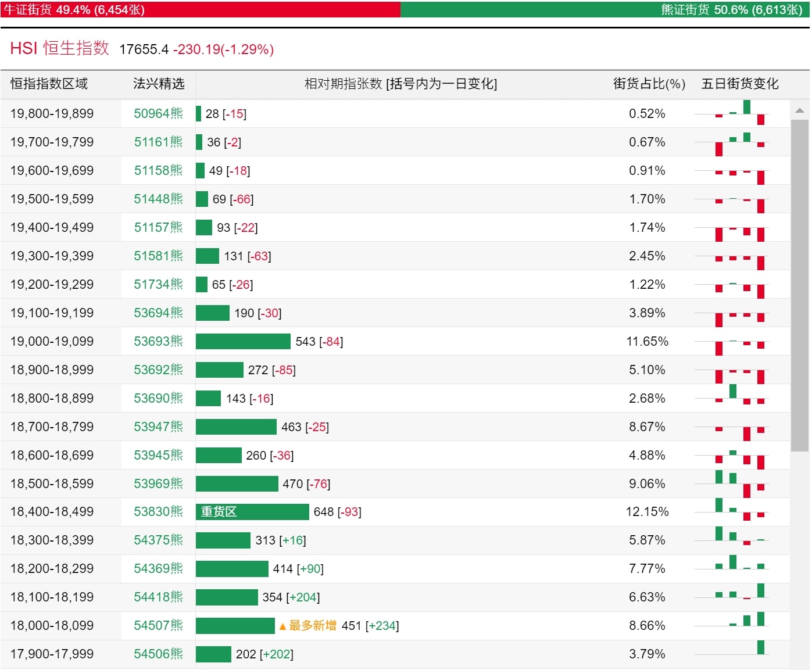This screenshot has height=670, width=812.
Task: Open five-day chart for 18,000-18,099 row
Action: point(732,626)
